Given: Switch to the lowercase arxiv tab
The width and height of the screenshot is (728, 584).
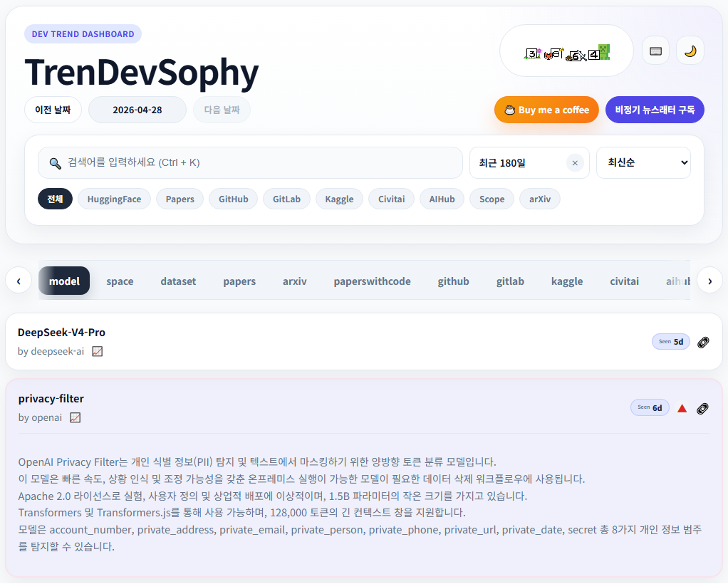Looking at the screenshot, I should pyautogui.click(x=295, y=281).
